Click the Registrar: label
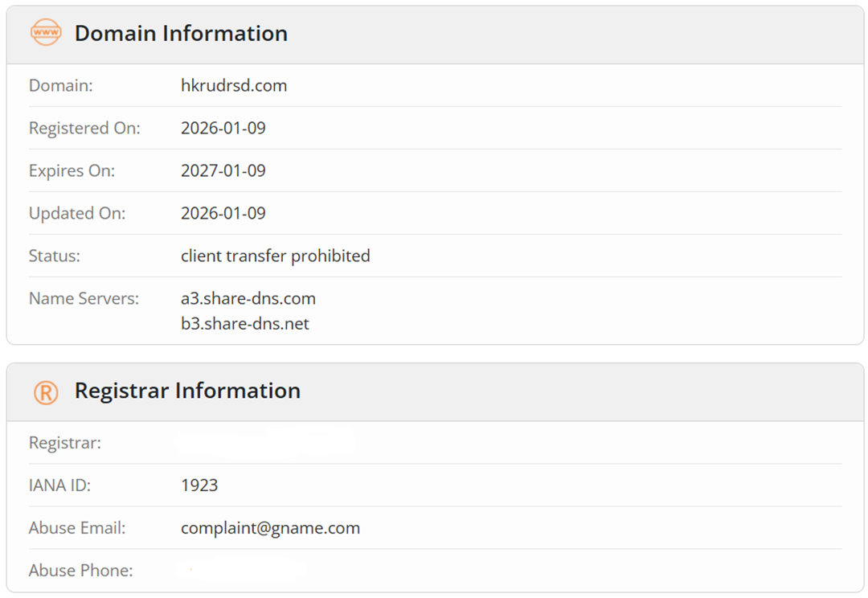Image resolution: width=868 pixels, height=598 pixels. [65, 443]
